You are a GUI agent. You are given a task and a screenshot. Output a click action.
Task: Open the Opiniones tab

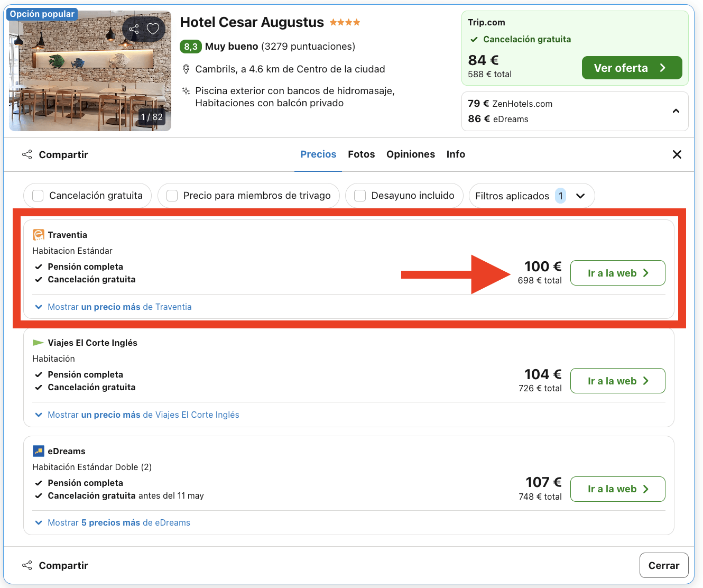tap(411, 154)
